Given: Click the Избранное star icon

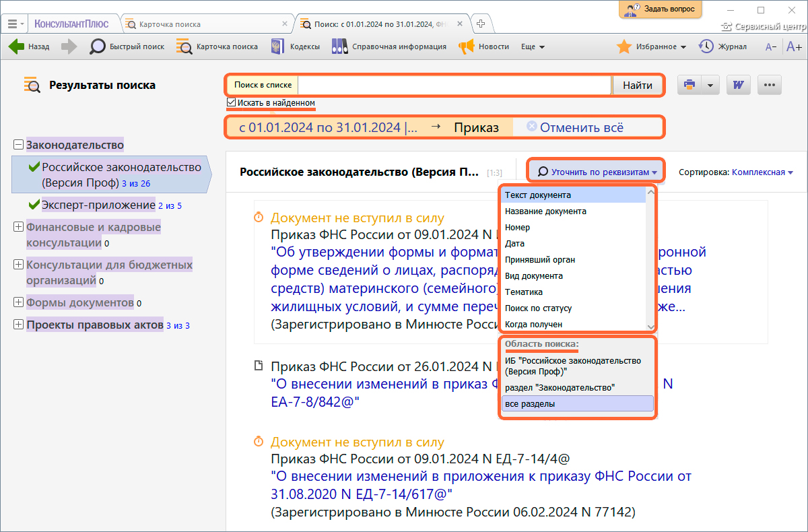Looking at the screenshot, I should [x=624, y=46].
